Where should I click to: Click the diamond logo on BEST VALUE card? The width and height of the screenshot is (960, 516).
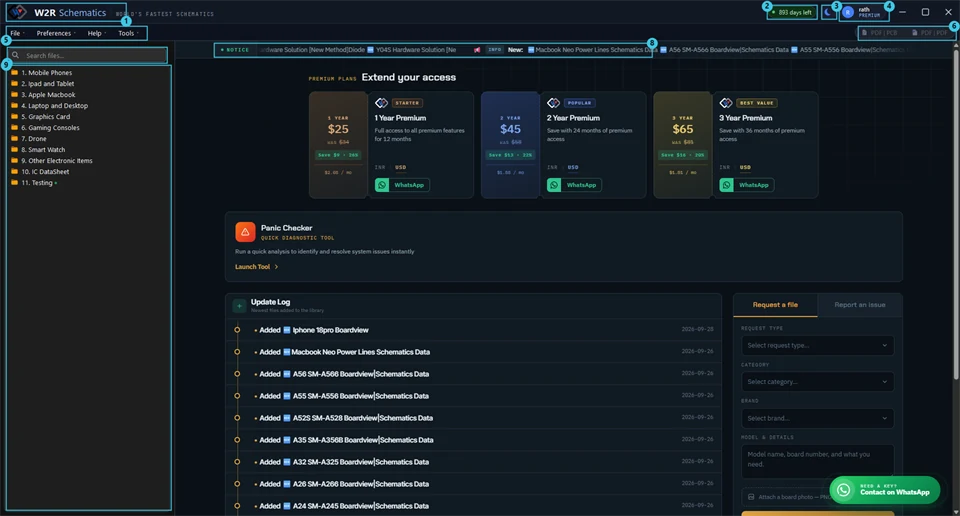(x=726, y=103)
